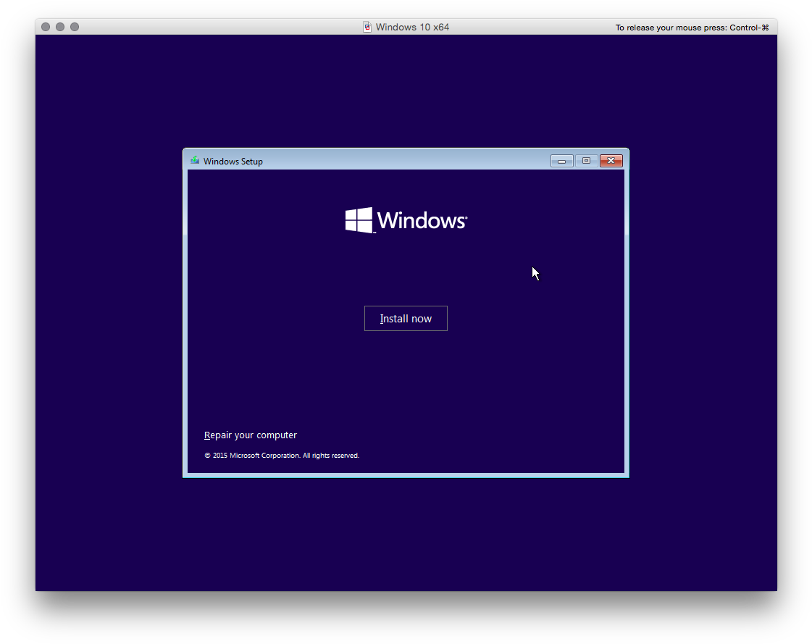Click the mouse release hint text
The height and width of the screenshot is (644, 812).
692,27
